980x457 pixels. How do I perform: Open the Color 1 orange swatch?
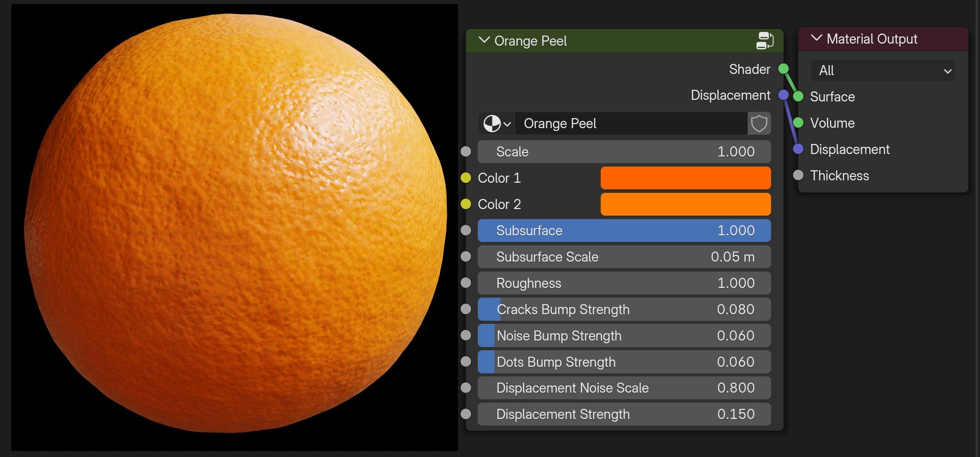685,178
